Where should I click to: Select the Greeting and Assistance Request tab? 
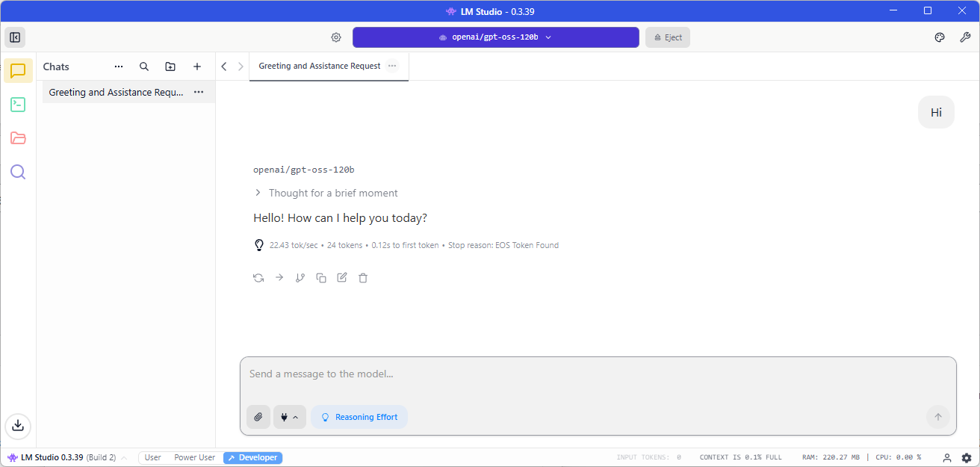pyautogui.click(x=320, y=66)
